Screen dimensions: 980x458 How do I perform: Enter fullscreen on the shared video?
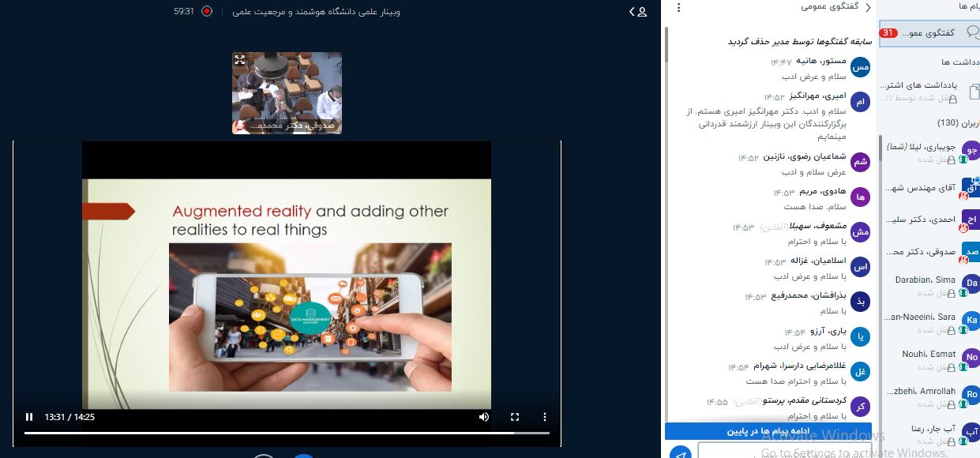[515, 417]
